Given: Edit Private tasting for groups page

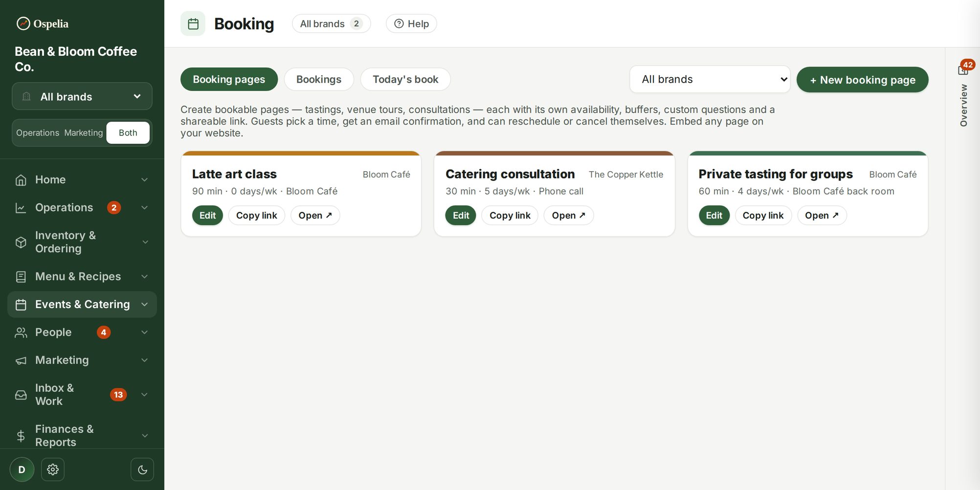Looking at the screenshot, I should click(x=714, y=216).
